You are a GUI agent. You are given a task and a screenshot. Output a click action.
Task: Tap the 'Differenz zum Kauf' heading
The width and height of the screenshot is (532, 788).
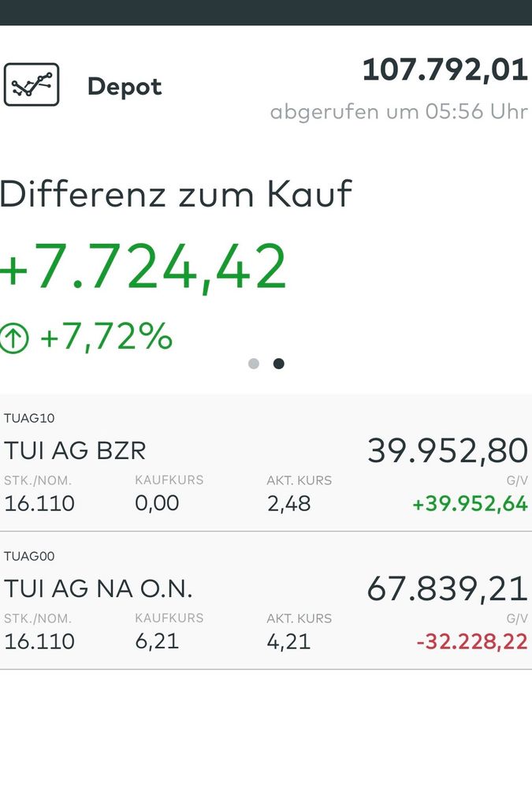pyautogui.click(x=176, y=194)
